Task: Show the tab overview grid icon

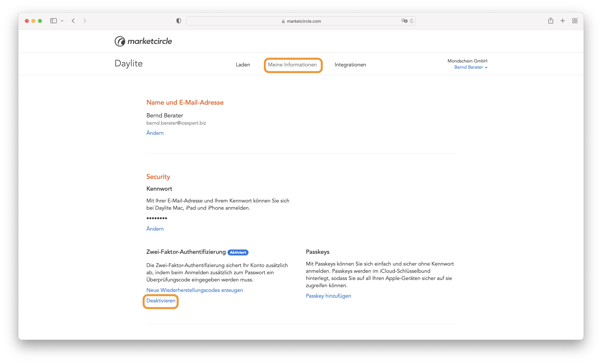Action: [575, 21]
